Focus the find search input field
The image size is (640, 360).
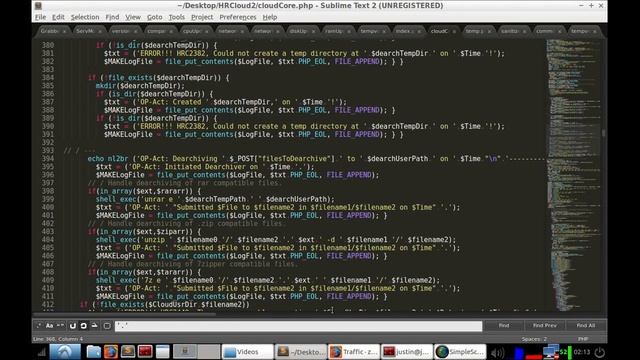[298, 326]
